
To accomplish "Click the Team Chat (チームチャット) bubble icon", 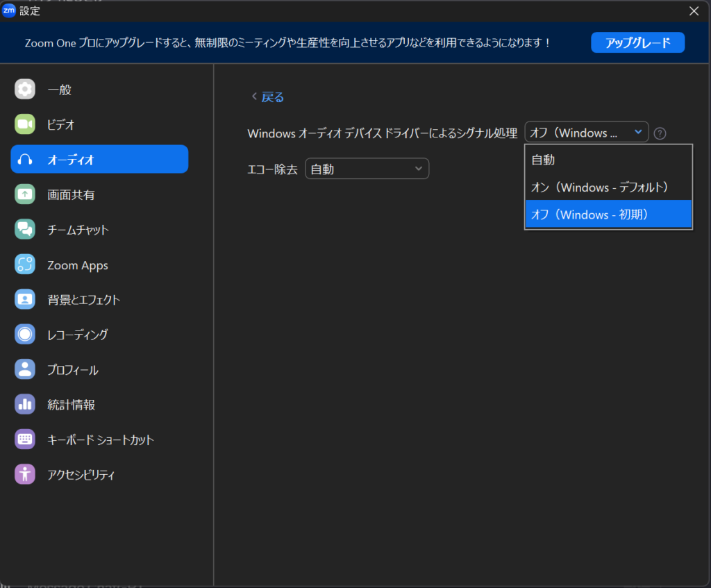I will 25,229.
